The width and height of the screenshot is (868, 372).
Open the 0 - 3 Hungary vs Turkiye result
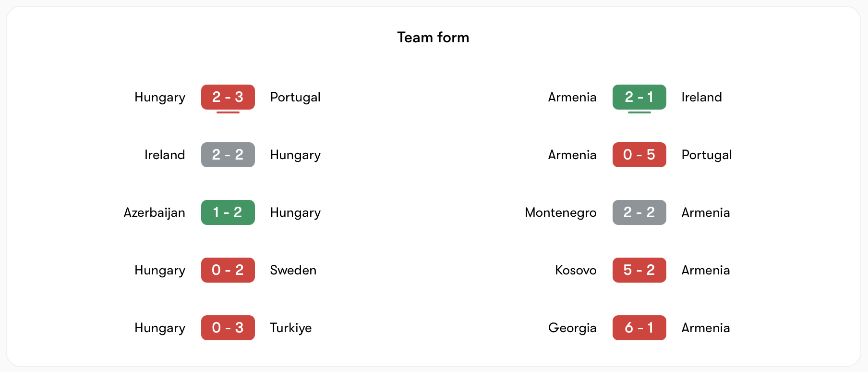coord(228,328)
